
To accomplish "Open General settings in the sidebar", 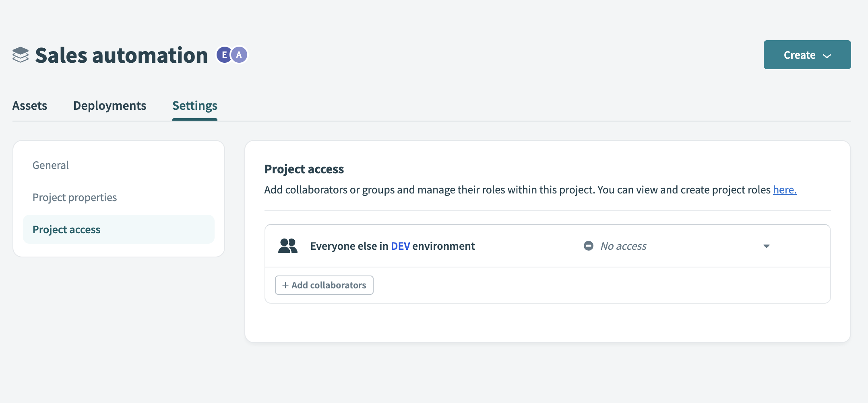I will 51,165.
